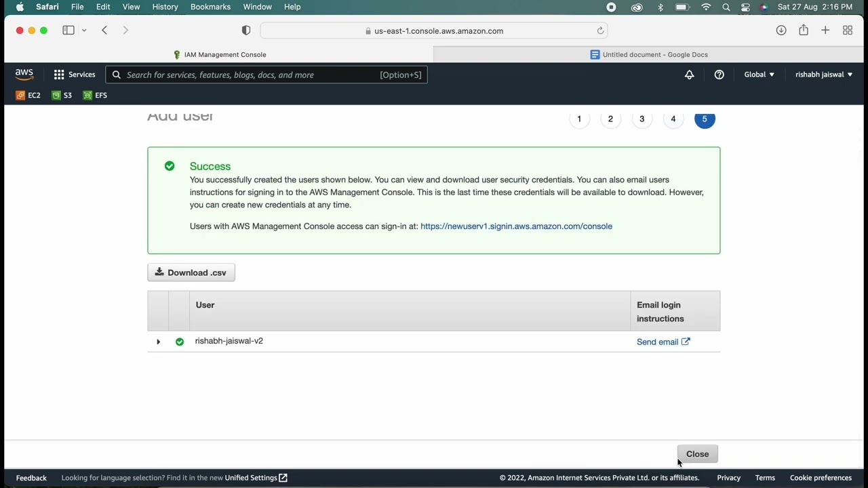
Task: Open the Window menu
Action: [257, 7]
